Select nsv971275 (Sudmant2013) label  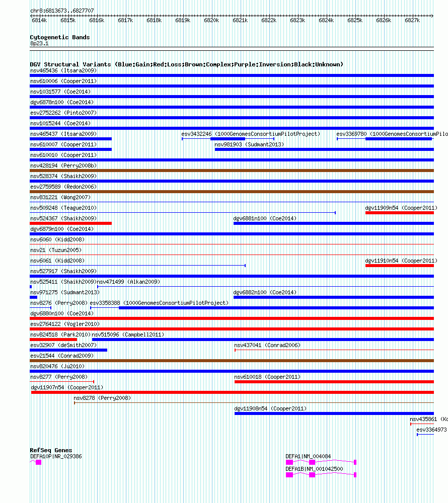coord(65,293)
